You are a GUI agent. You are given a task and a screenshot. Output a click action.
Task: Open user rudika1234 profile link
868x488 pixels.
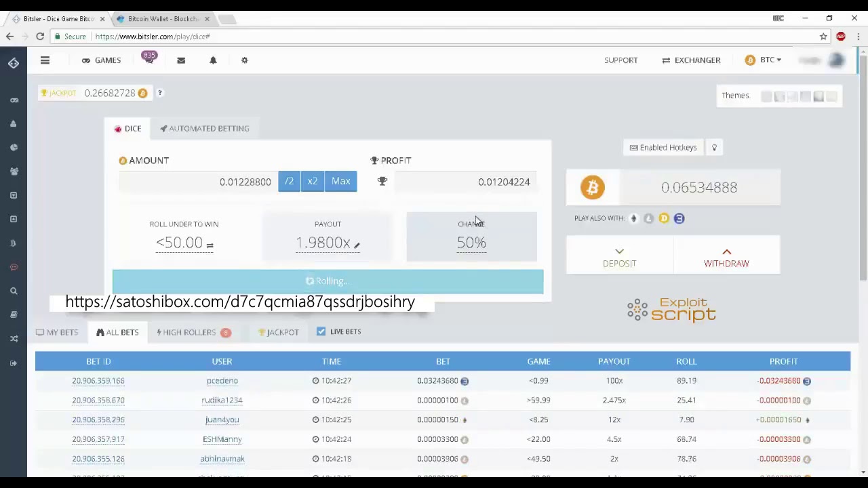(222, 401)
